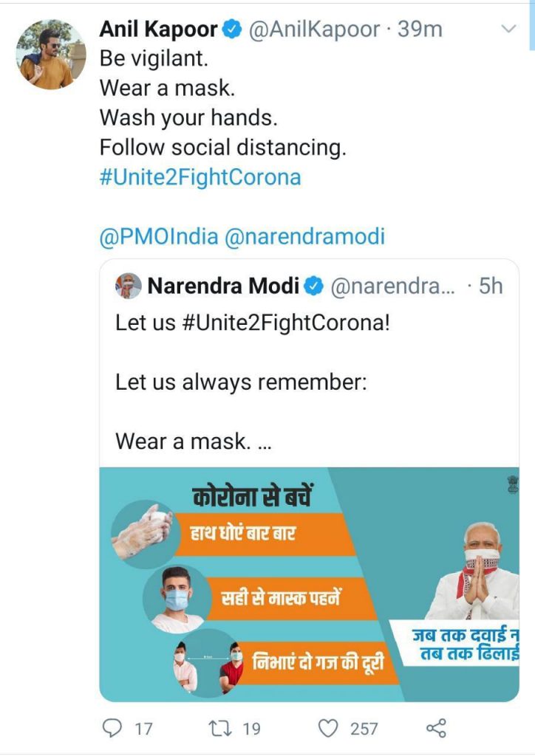Viewport: 535px width, 756px height.
Task: Open the tweet options chevron menu
Action: [x=508, y=29]
